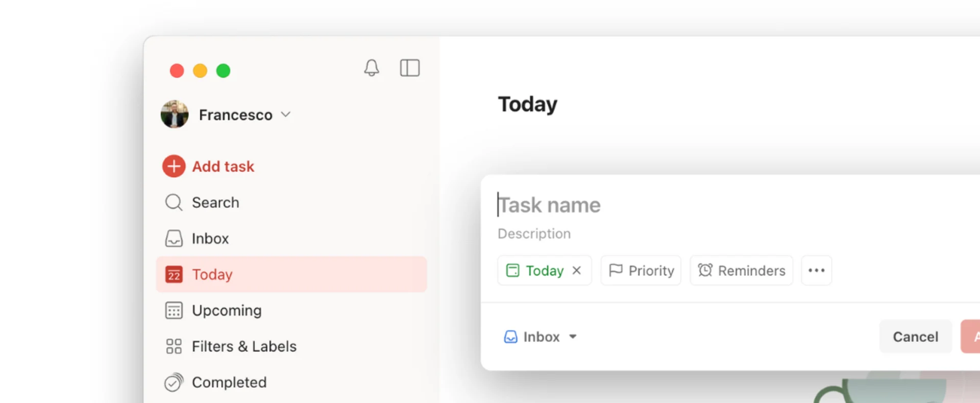Toggle the Reminders alarm option
This screenshot has width=980, height=403.
coord(741,270)
